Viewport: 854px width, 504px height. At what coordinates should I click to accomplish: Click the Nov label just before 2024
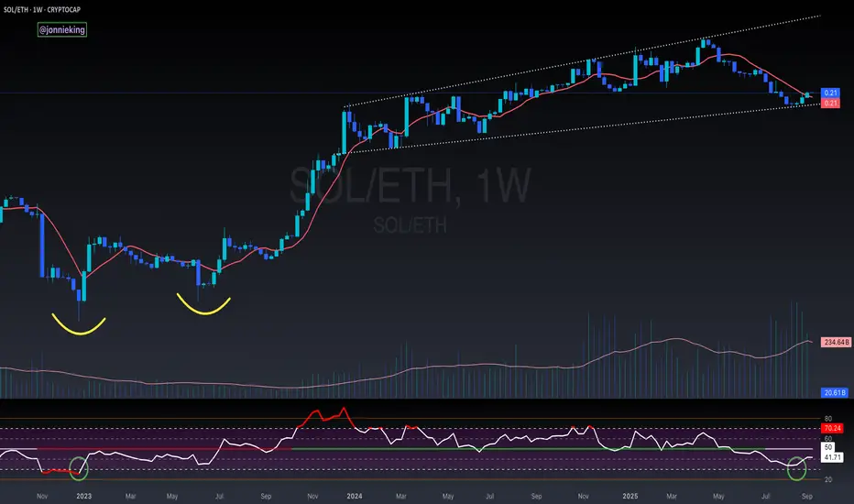(x=312, y=496)
